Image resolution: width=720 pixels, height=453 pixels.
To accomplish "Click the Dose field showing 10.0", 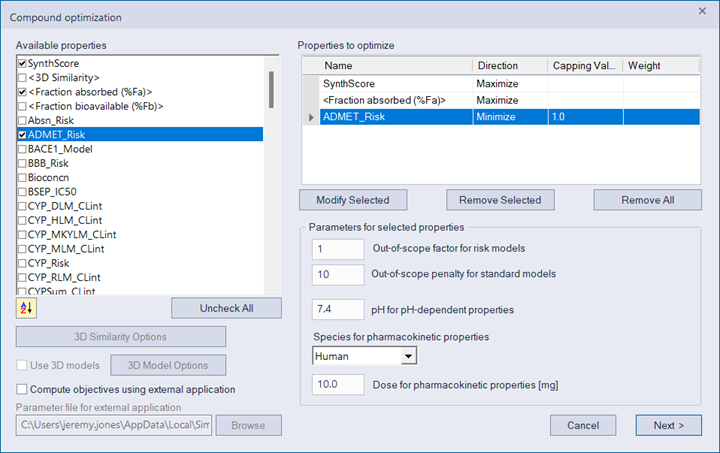I will (x=338, y=385).
